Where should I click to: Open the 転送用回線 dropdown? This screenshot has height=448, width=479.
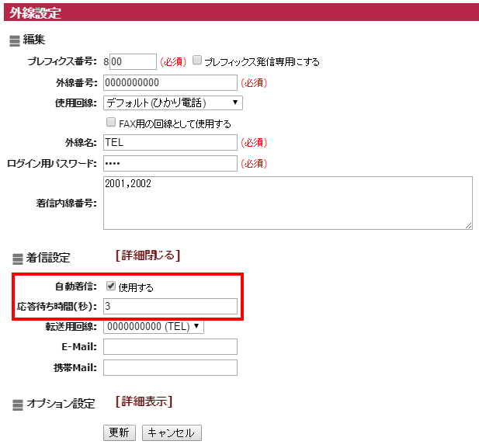pos(153,326)
